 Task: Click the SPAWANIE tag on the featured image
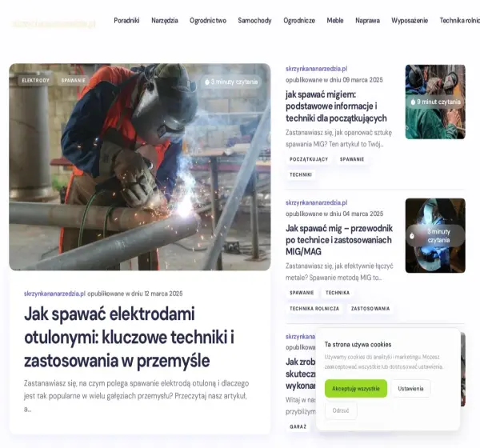click(x=73, y=81)
